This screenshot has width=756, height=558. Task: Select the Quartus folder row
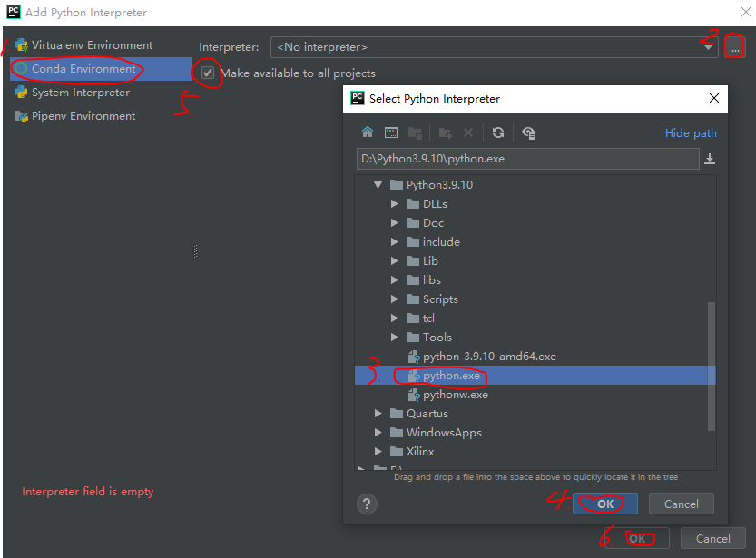tap(535, 414)
